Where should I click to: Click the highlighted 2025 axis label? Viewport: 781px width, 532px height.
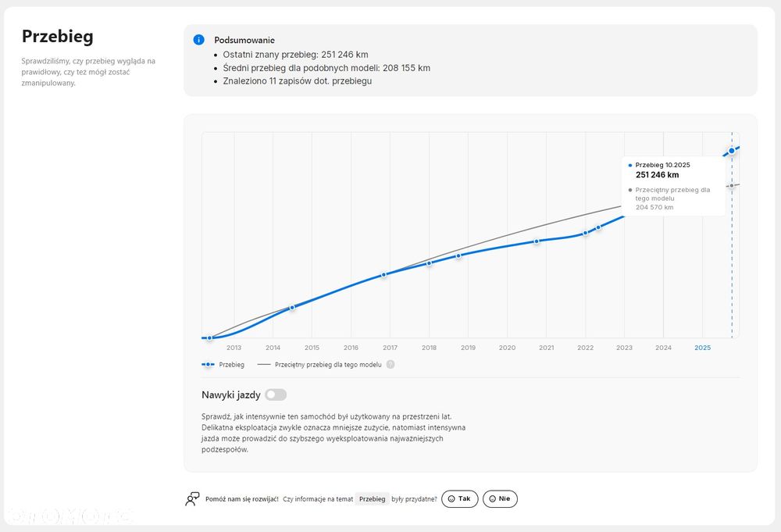pos(702,348)
